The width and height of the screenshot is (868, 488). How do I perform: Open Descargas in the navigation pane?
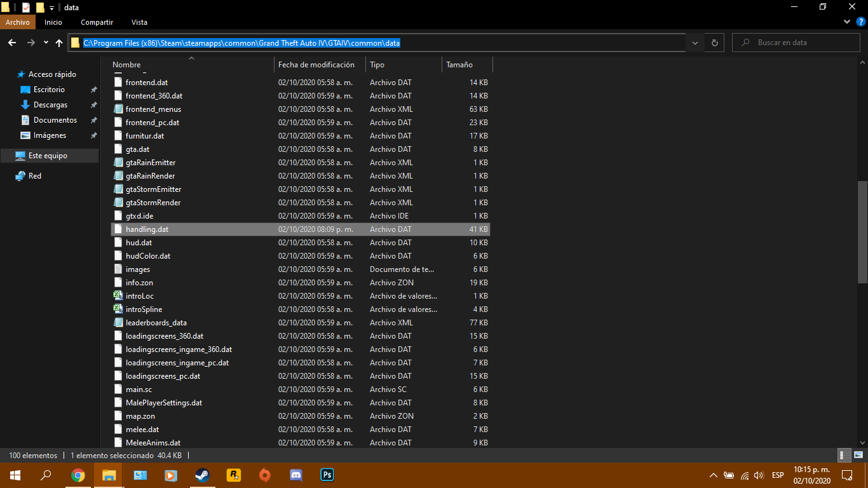click(50, 105)
